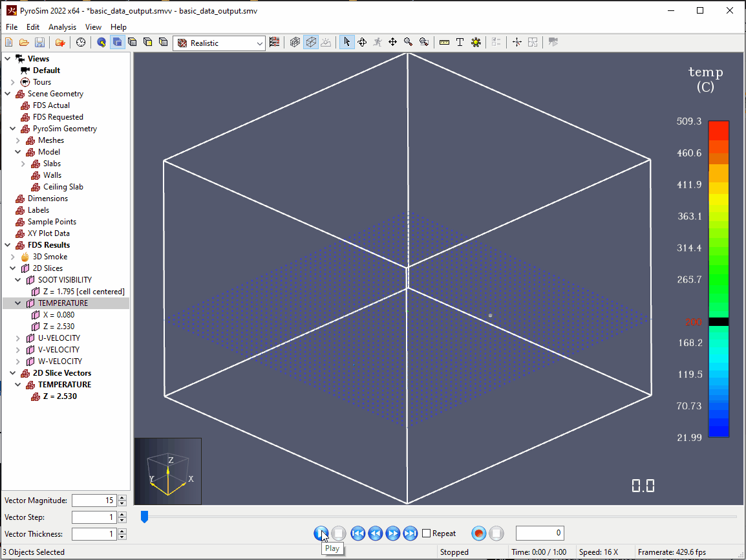Click the red Record button
The height and width of the screenshot is (560, 746).
(x=479, y=533)
